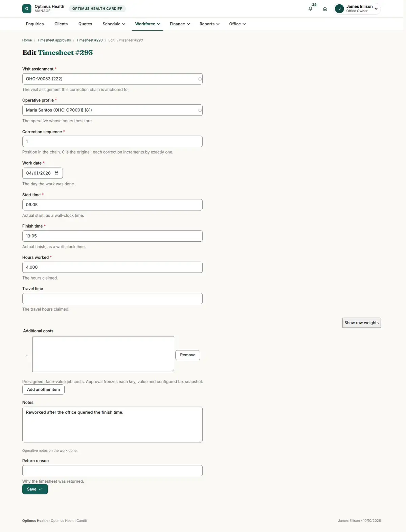Click the home icon in header
This screenshot has height=532, width=406.
(x=325, y=9)
